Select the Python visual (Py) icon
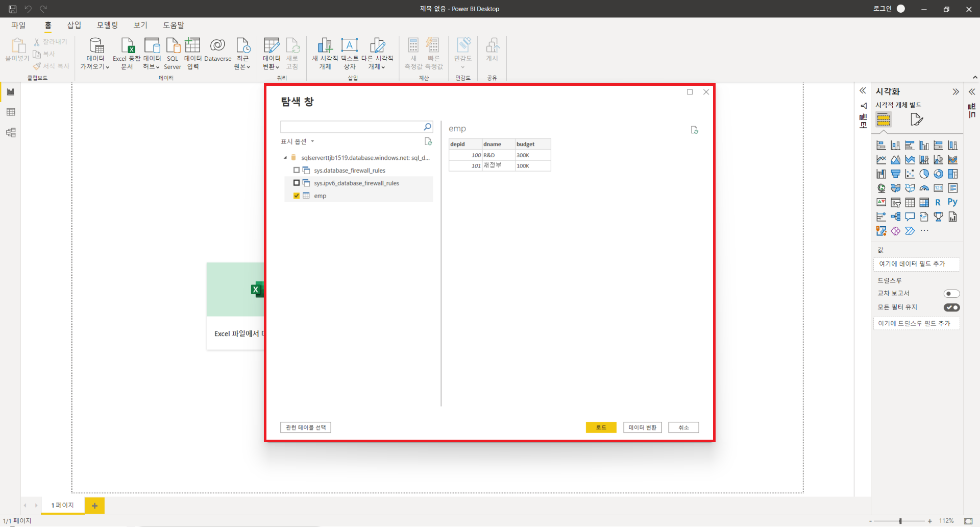This screenshot has height=527, width=980. [x=952, y=202]
